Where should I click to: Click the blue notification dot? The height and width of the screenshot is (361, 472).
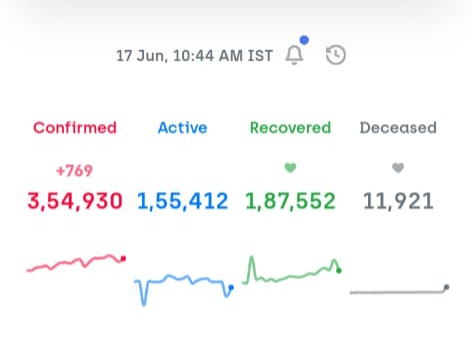coord(304,40)
